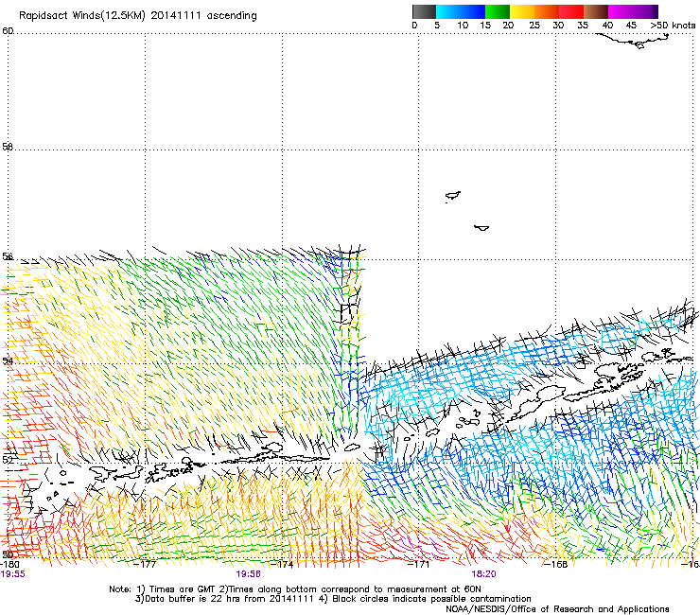Screen dimensions: 700x615
Task: Click the "10" legend scale number
Action: tap(463, 26)
